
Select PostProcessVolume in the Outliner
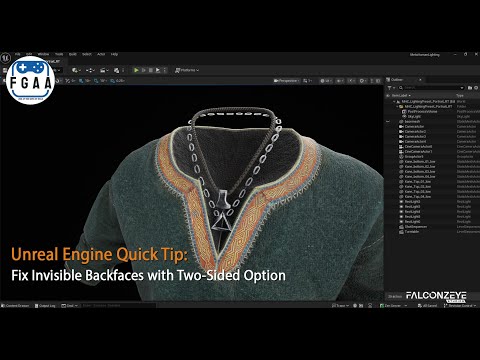point(422,111)
